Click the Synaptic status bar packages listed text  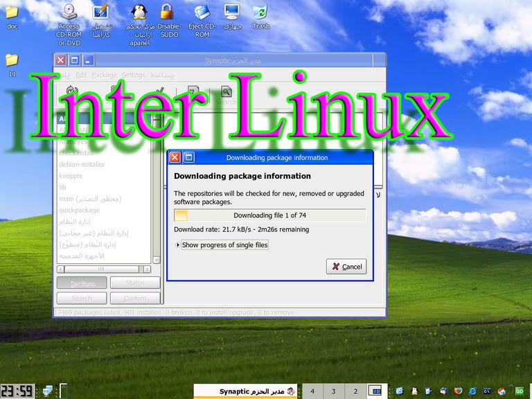pos(174,312)
